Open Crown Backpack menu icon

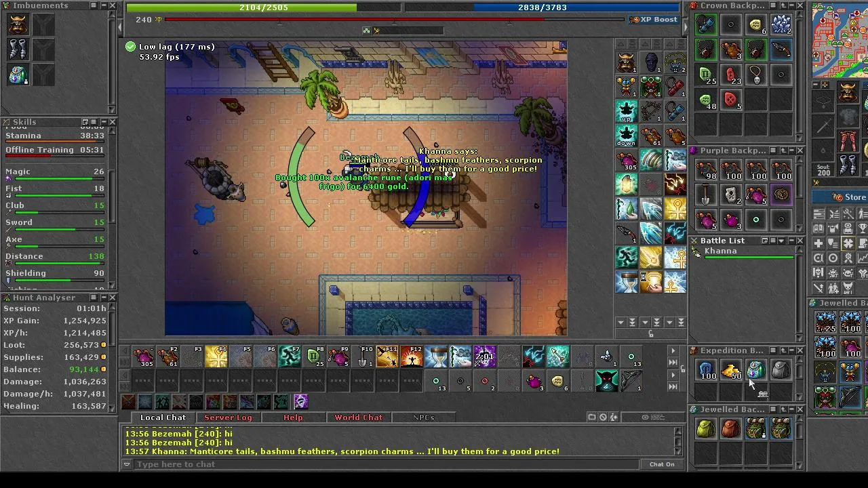pyautogui.click(x=773, y=5)
